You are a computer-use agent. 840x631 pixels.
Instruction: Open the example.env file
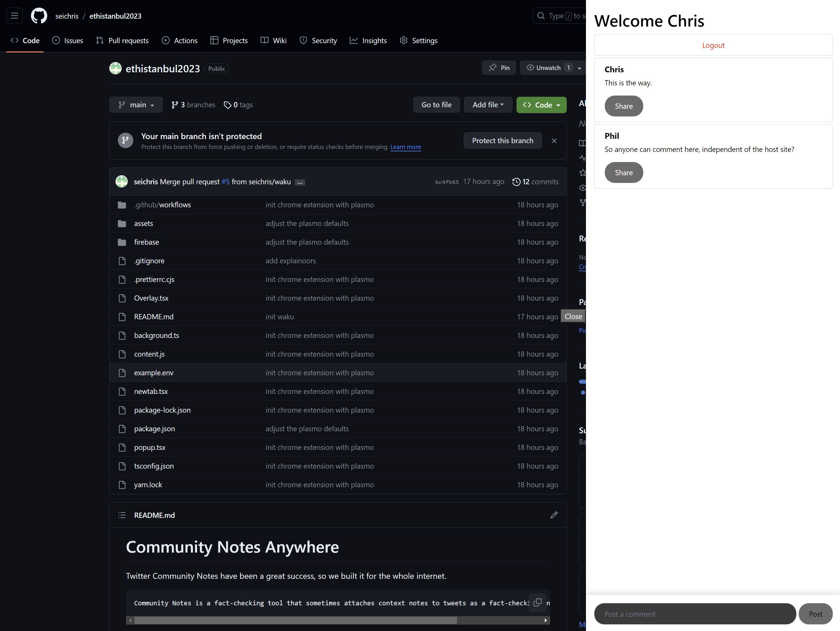tap(154, 373)
